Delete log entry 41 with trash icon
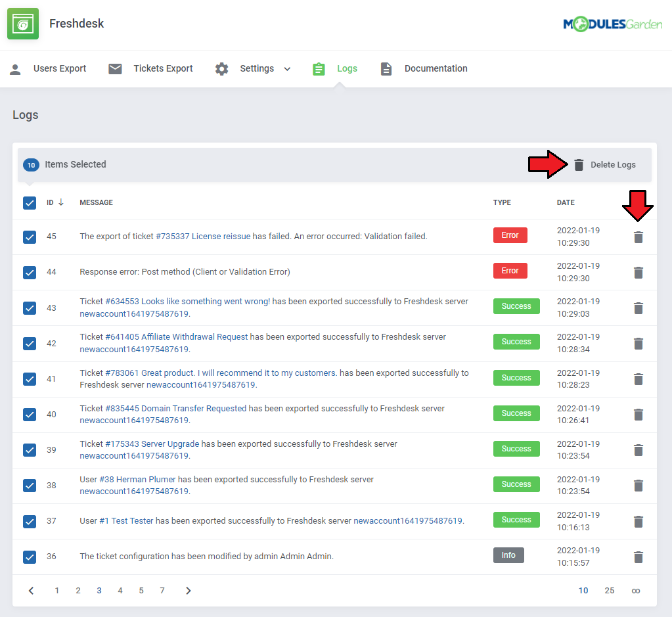This screenshot has width=672, height=617. [638, 379]
